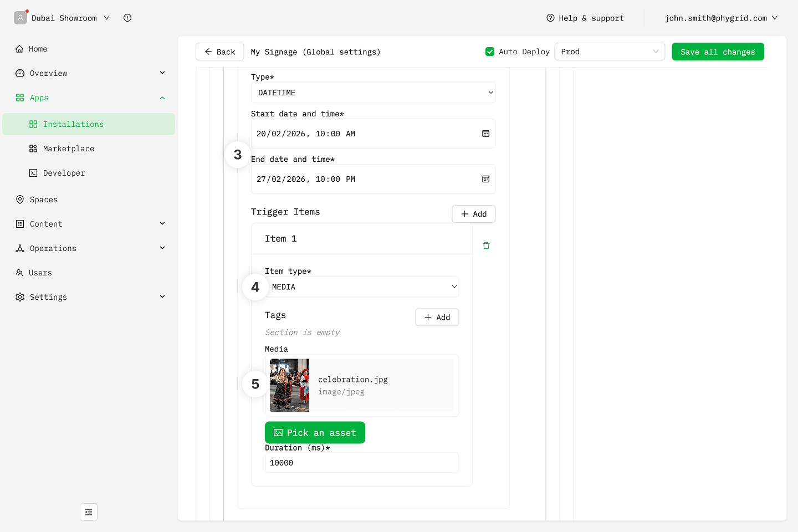
Task: Toggle the Auto Deploy checkbox
Action: [490, 52]
